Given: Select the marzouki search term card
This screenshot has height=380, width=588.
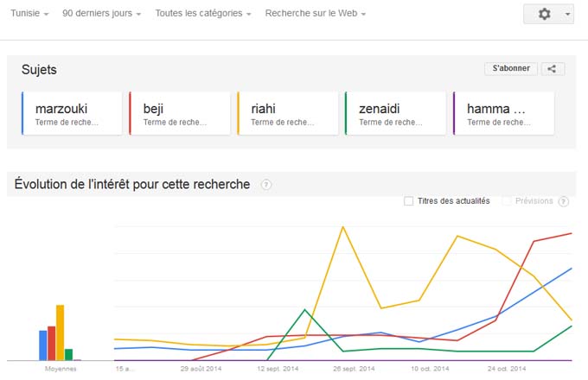Looking at the screenshot, I should pos(70,114).
